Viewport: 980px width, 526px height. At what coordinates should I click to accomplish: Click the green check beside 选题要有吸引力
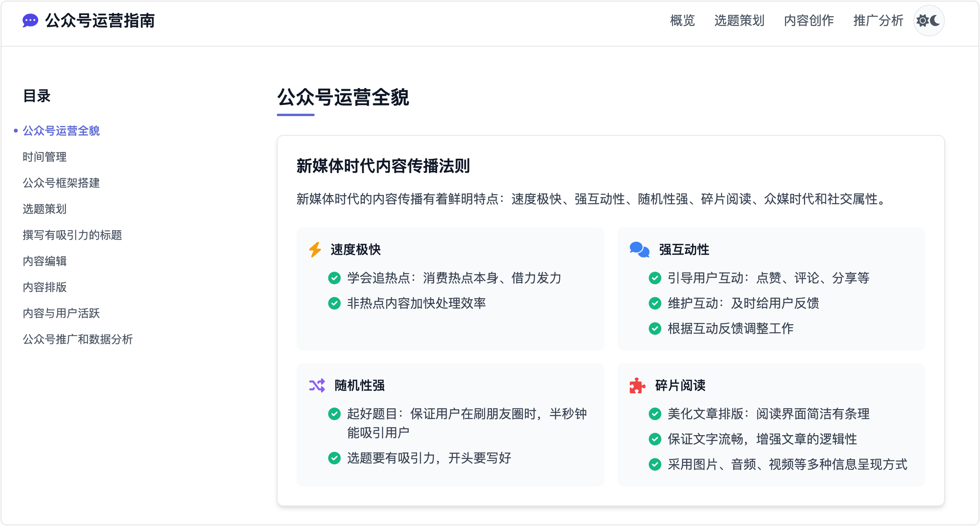click(334, 458)
